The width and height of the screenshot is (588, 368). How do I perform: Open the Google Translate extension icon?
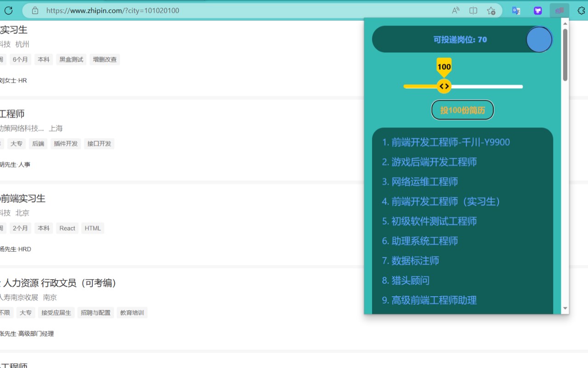pyautogui.click(x=516, y=11)
